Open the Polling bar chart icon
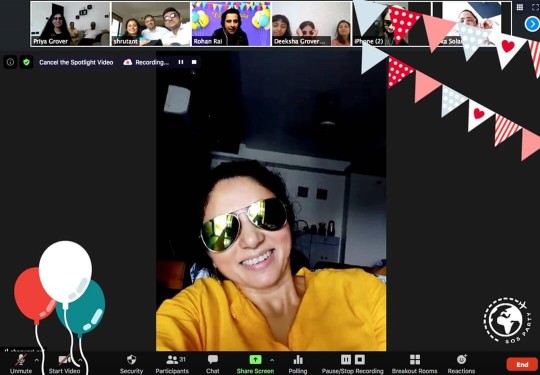The width and height of the screenshot is (540, 375). pyautogui.click(x=298, y=360)
